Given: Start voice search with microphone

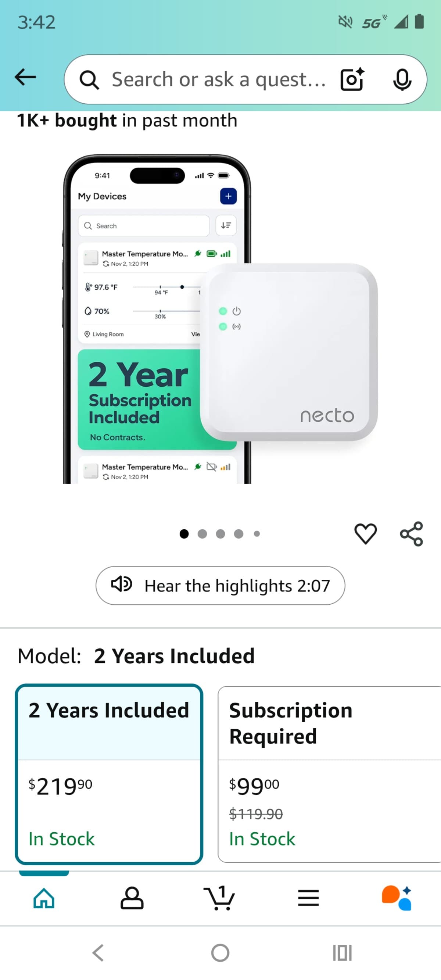Looking at the screenshot, I should click(x=402, y=79).
